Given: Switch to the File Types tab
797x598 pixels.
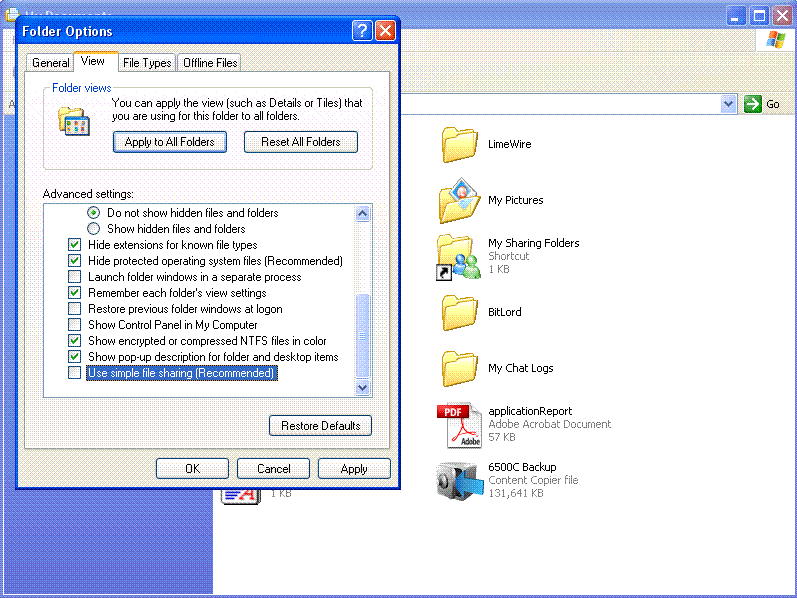Looking at the screenshot, I should [x=147, y=63].
